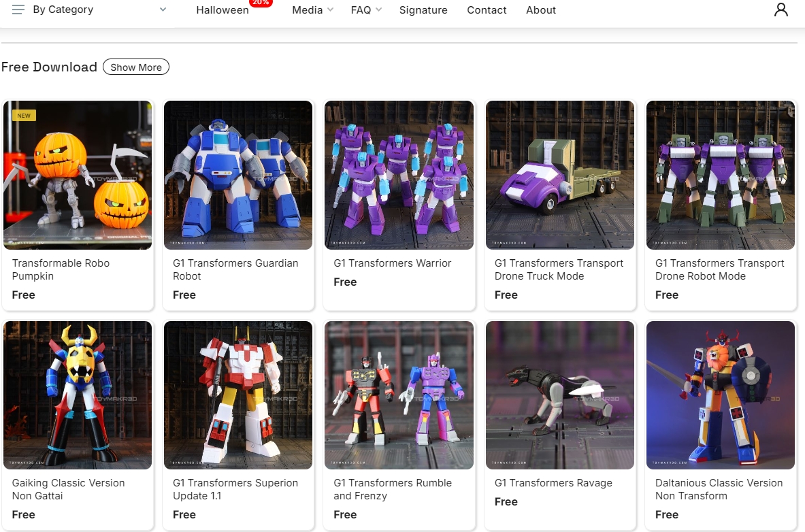Open the Gaiking Classic Version image
Image resolution: width=805 pixels, height=532 pixels.
tap(78, 395)
